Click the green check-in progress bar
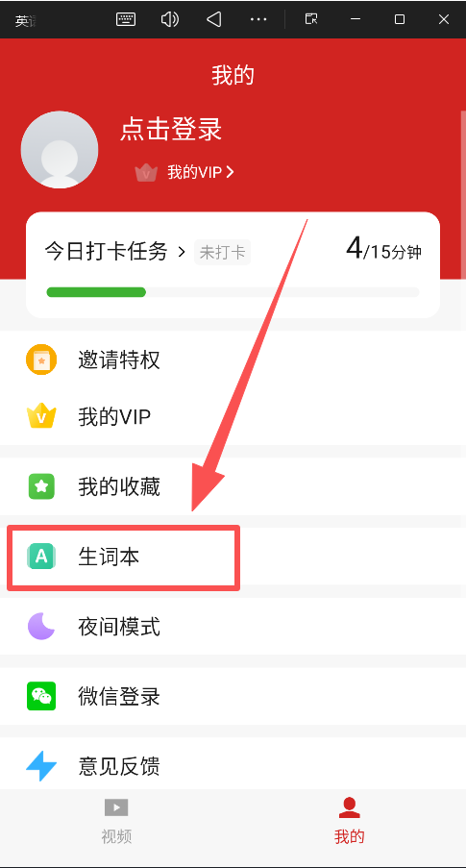This screenshot has height=868, width=466. [96, 291]
